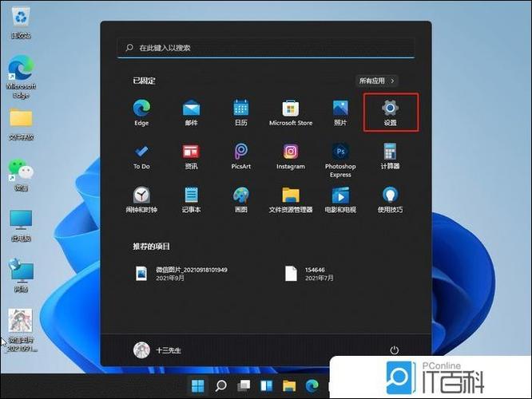This screenshot has height=399, width=532.
Task: Click the Windows Start button on taskbar
Action: tap(197, 387)
